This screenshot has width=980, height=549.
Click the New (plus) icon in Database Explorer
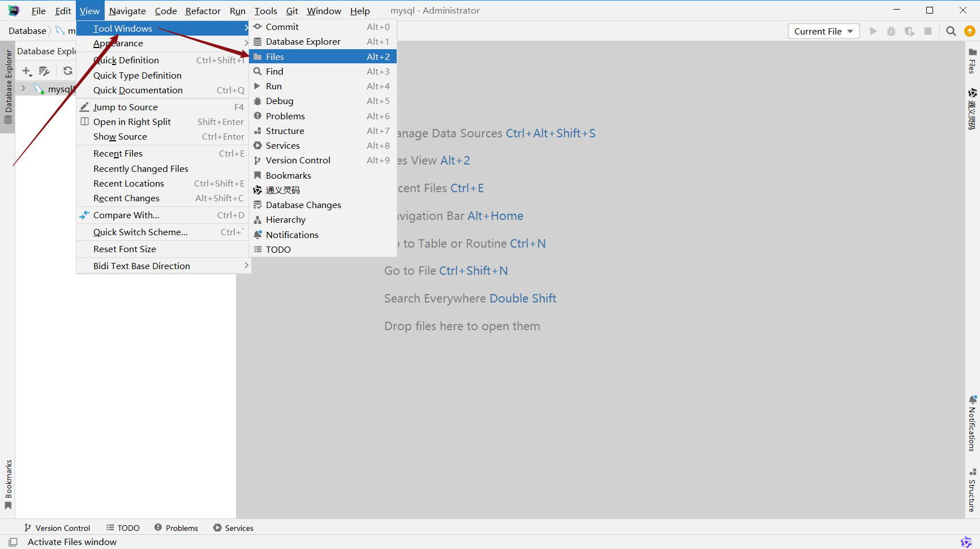[27, 71]
